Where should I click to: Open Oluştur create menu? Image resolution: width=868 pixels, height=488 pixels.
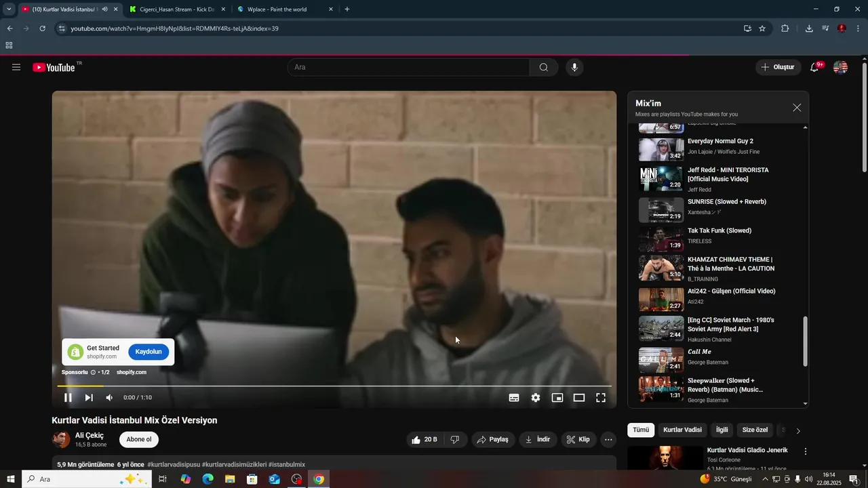[778, 67]
